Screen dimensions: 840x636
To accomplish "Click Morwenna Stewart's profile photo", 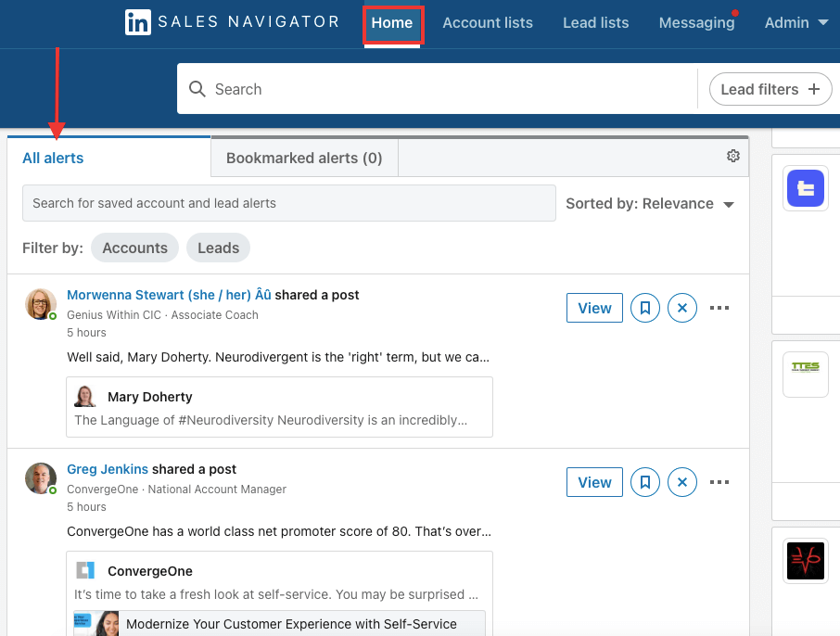I will click(x=41, y=304).
